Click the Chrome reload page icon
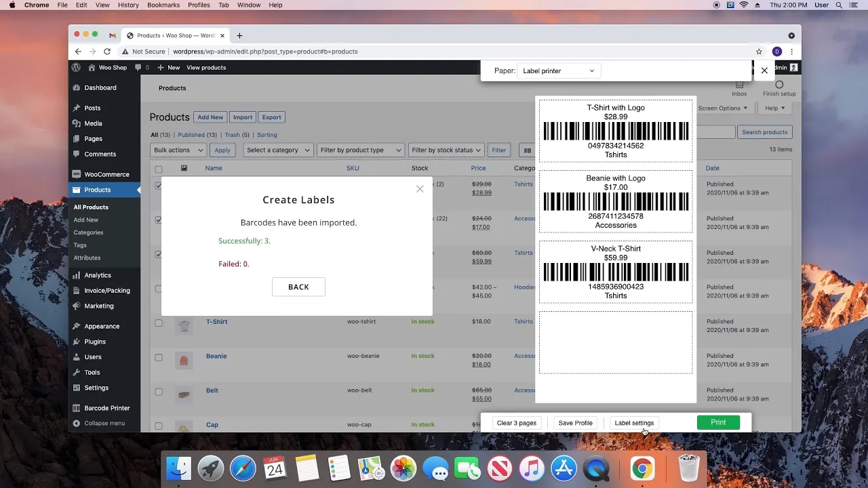Screen dimensions: 868x488 [107, 52]
